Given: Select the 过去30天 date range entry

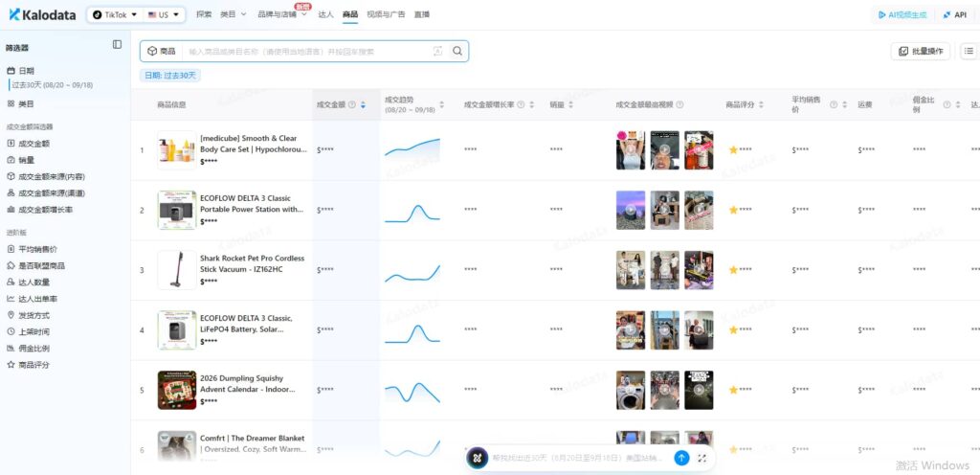Looking at the screenshot, I should click(x=52, y=85).
